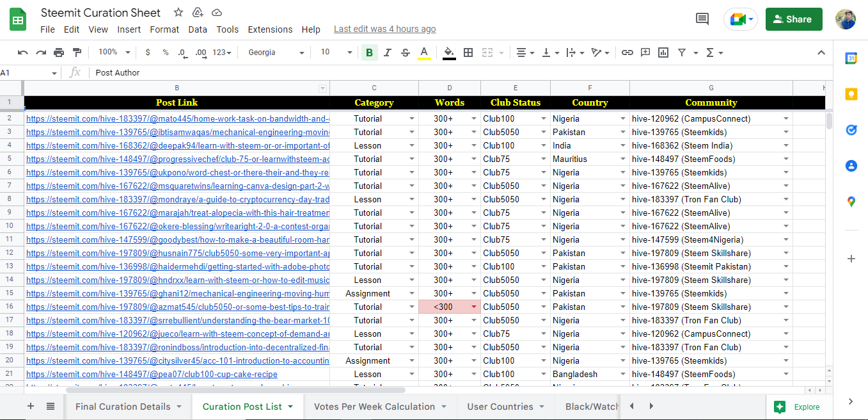Open Words dropdown in row 16 showing <300
This screenshot has height=420, width=868.
point(474,307)
